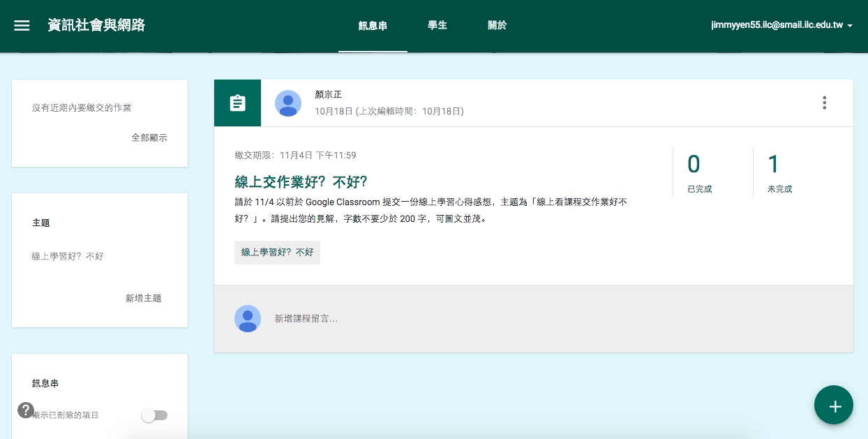
Task: Click the avatar beside the comment field
Action: click(248, 318)
